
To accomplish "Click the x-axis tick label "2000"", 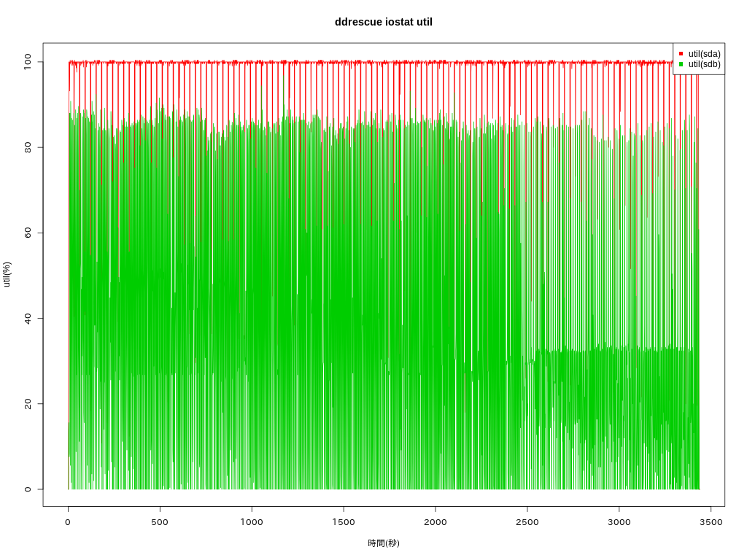I will pos(436,522).
